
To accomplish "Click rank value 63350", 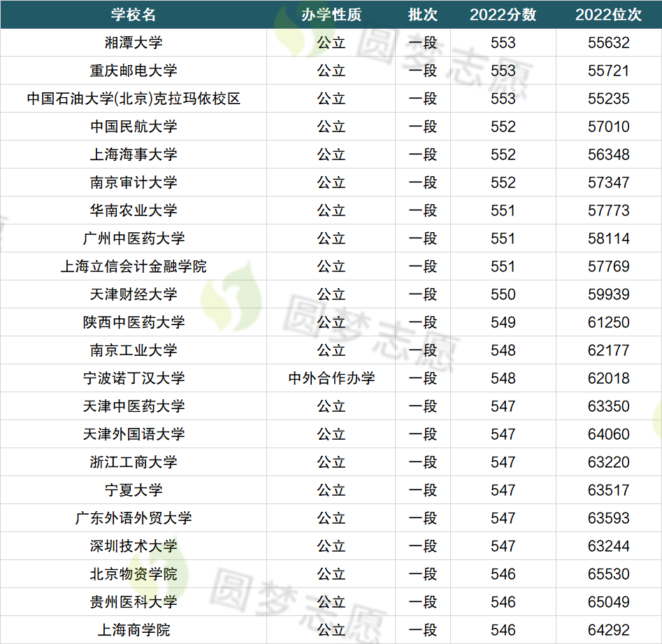I will click(608, 406).
